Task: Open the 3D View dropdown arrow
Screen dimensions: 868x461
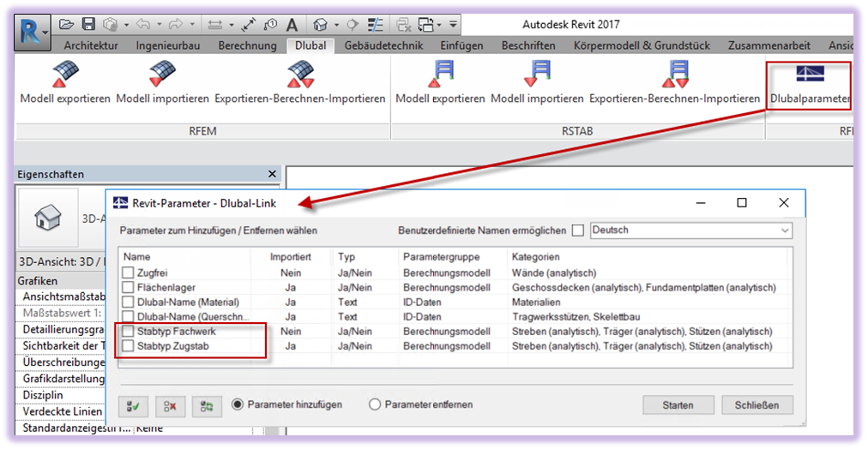Action: coord(336,25)
